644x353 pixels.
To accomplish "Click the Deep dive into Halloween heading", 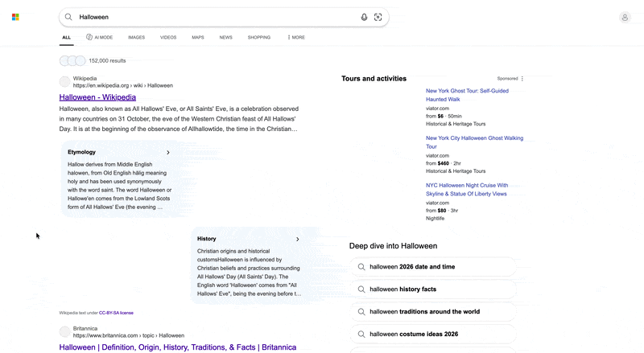I will [x=393, y=246].
